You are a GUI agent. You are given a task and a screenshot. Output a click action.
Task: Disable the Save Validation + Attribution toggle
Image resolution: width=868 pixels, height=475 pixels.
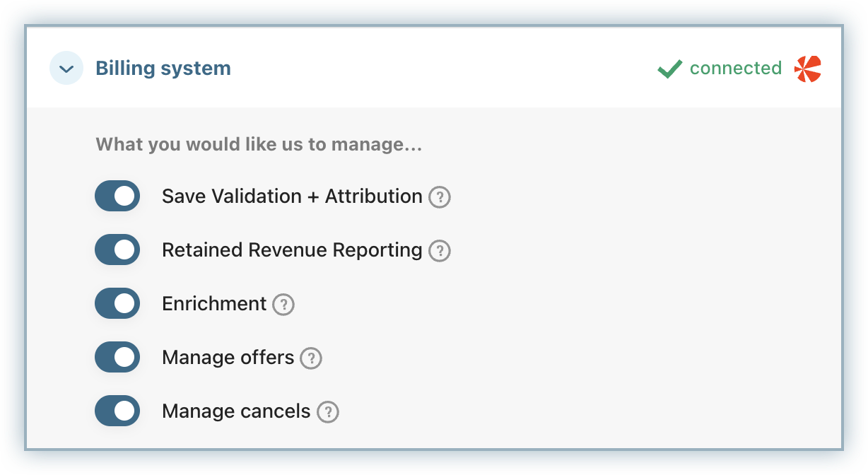[x=117, y=196]
